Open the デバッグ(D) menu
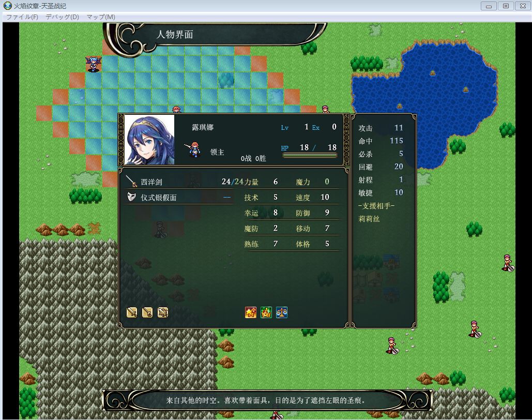 tap(62, 17)
